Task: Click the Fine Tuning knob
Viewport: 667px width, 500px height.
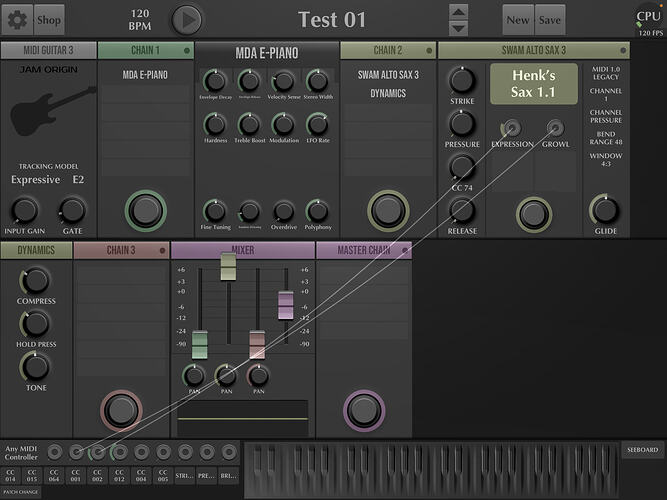Action: 215,211
